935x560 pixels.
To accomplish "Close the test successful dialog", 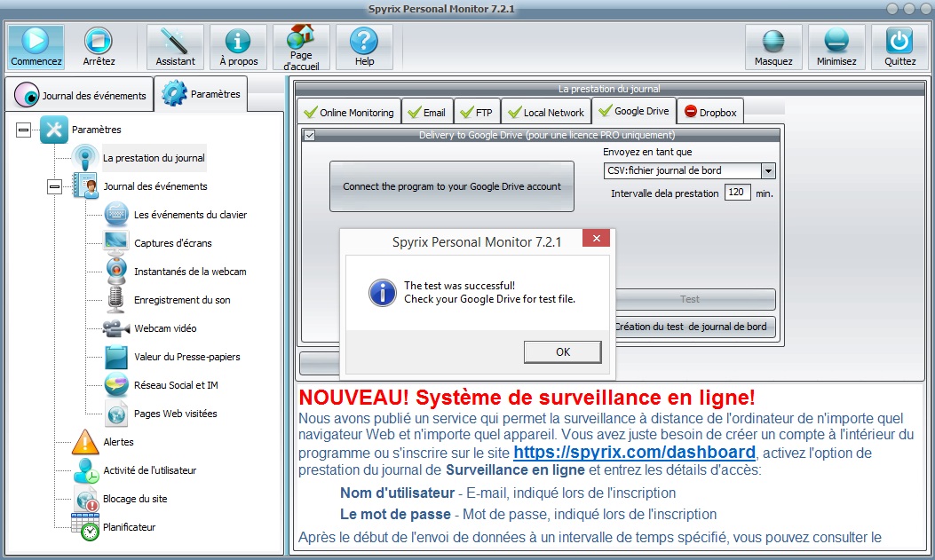I will (x=596, y=239).
